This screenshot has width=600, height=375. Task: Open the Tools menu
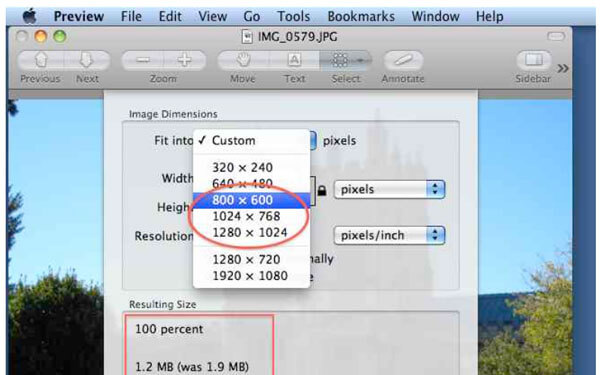[x=293, y=16]
